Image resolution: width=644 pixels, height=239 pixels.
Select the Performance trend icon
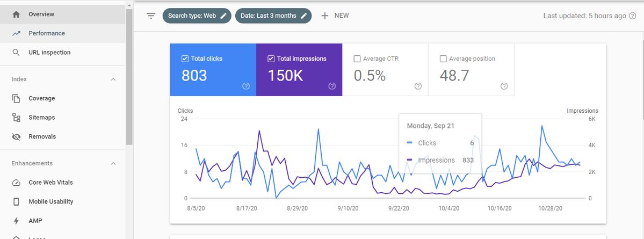click(16, 33)
